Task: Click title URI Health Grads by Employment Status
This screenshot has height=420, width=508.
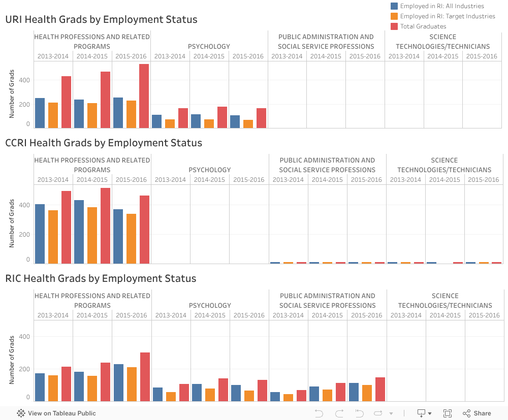Action: [x=101, y=19]
